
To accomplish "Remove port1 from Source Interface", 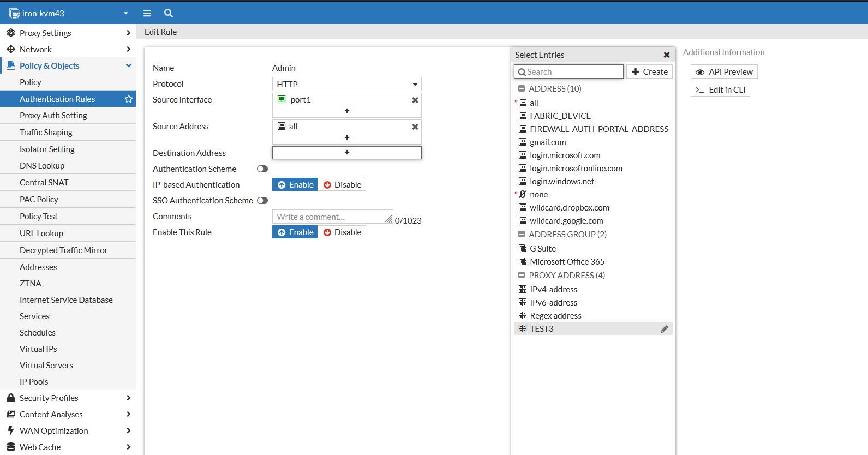I will (x=415, y=100).
